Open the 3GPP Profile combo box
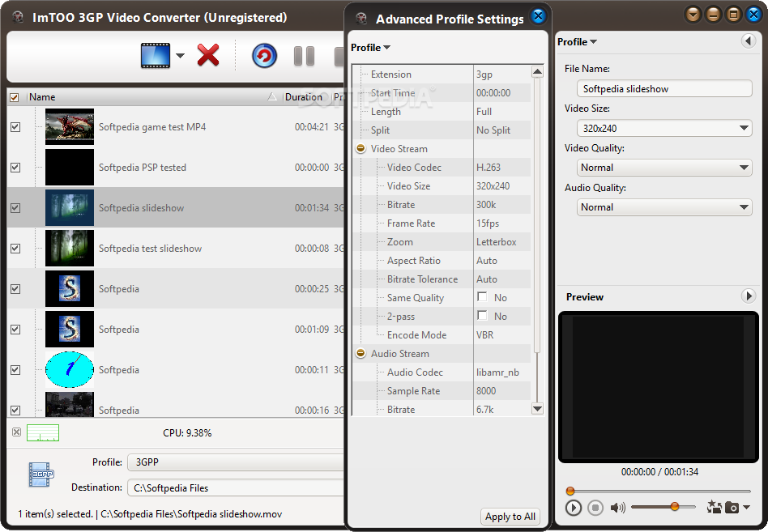 (236, 462)
